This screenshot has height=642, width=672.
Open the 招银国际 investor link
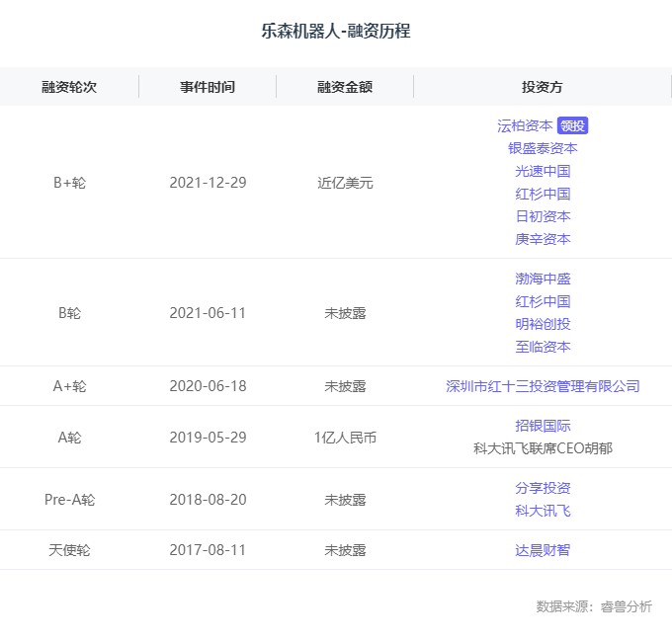tap(543, 426)
